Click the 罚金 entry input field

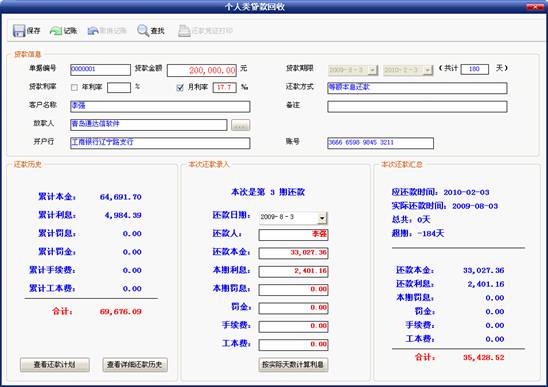coord(293,308)
